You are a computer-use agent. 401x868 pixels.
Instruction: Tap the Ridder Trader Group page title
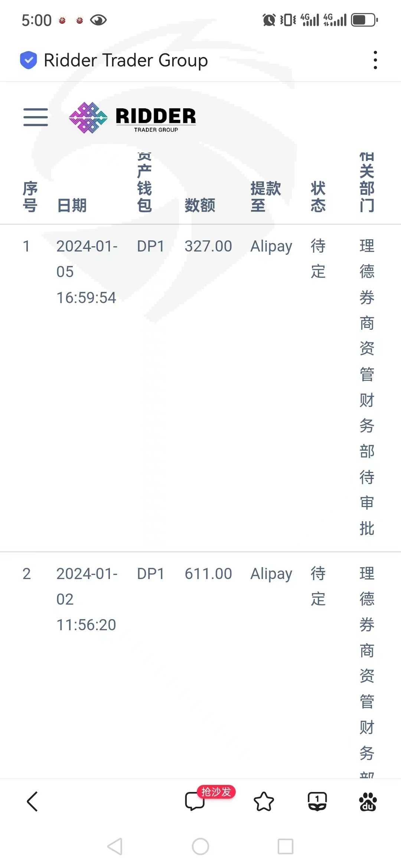(x=126, y=60)
